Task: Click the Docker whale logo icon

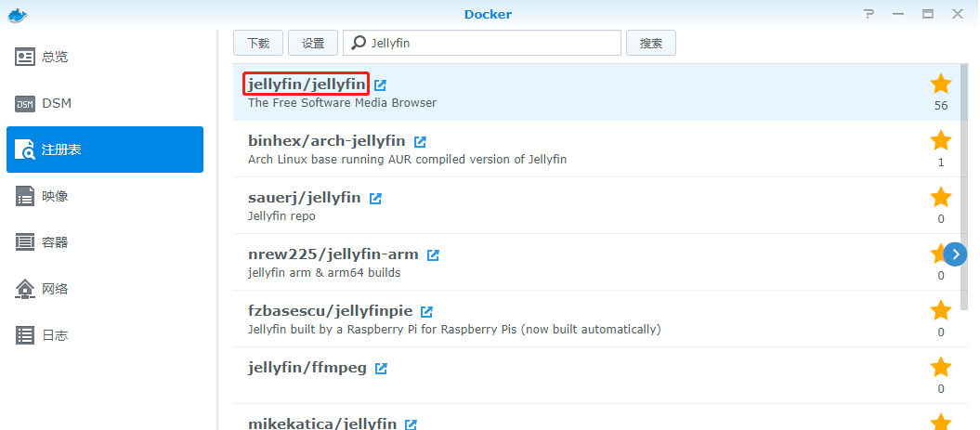Action: 18,14
